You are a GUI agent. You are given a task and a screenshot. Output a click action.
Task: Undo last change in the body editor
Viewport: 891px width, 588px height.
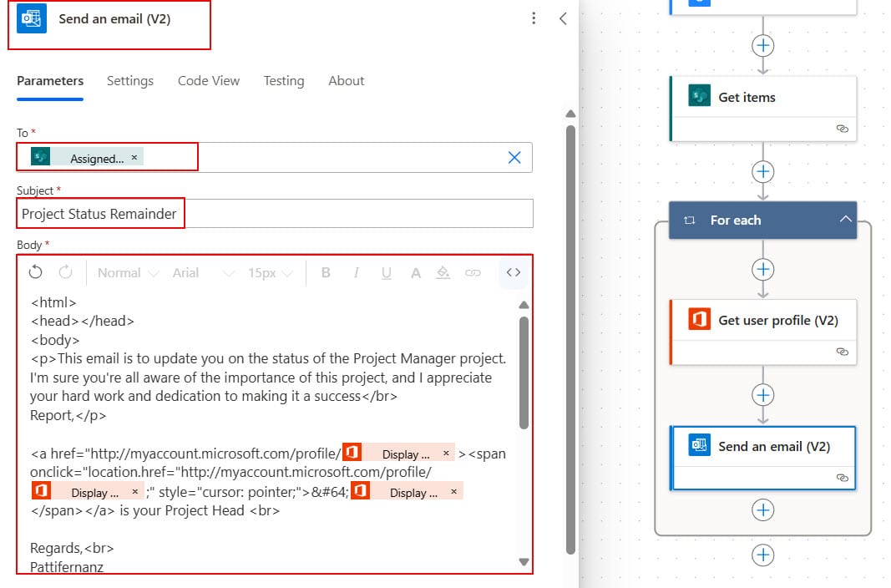(x=34, y=271)
